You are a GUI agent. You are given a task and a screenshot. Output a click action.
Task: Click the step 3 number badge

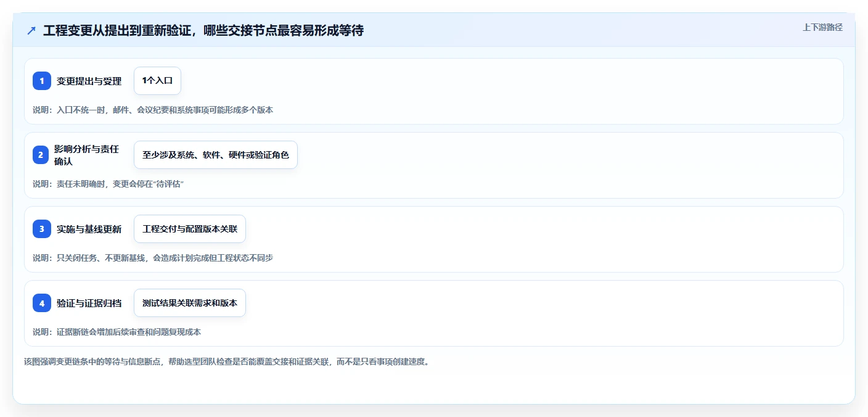pyautogui.click(x=42, y=229)
